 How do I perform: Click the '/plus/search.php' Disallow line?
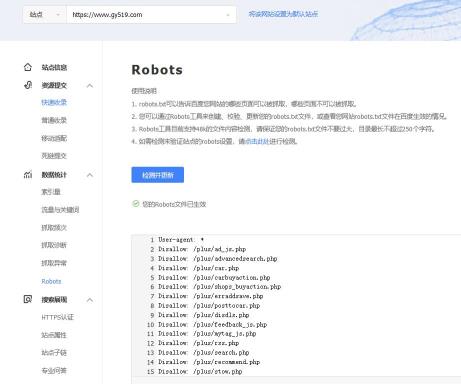coord(204,352)
